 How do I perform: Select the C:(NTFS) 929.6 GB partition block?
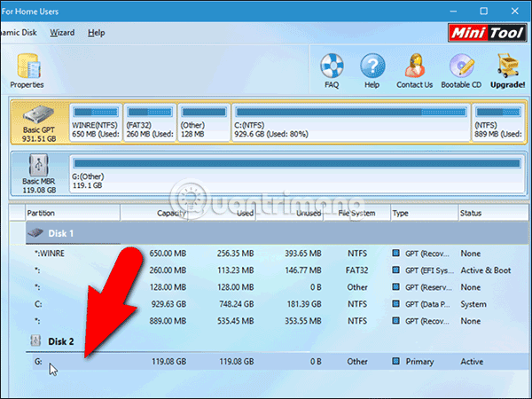coord(351,122)
